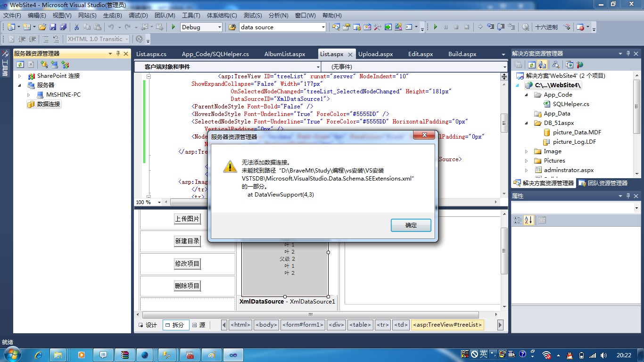Cut selection with the scissors icon

click(x=76, y=27)
